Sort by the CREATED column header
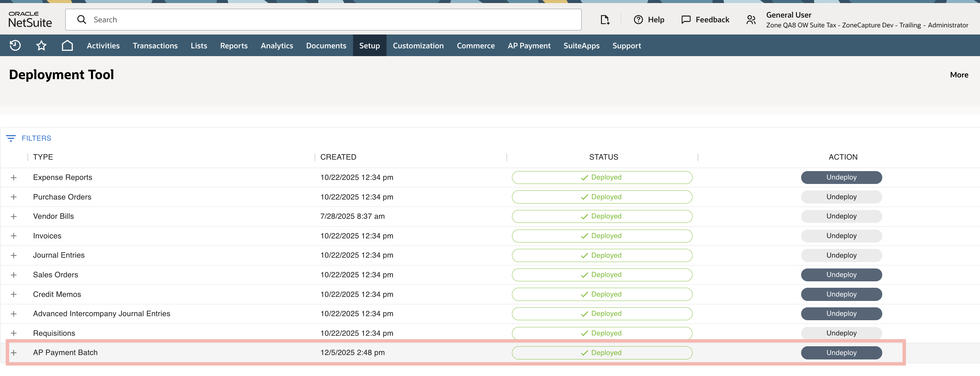The width and height of the screenshot is (980, 376). (x=338, y=157)
